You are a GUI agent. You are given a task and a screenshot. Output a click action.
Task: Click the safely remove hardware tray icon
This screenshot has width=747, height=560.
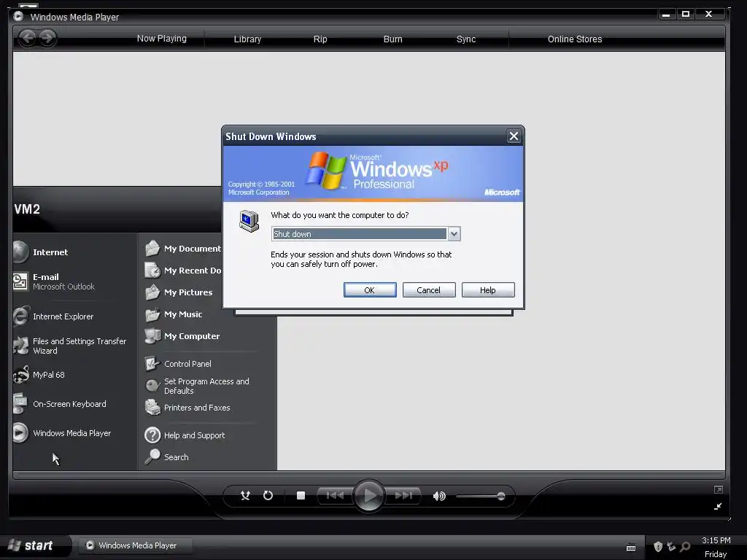671,547
